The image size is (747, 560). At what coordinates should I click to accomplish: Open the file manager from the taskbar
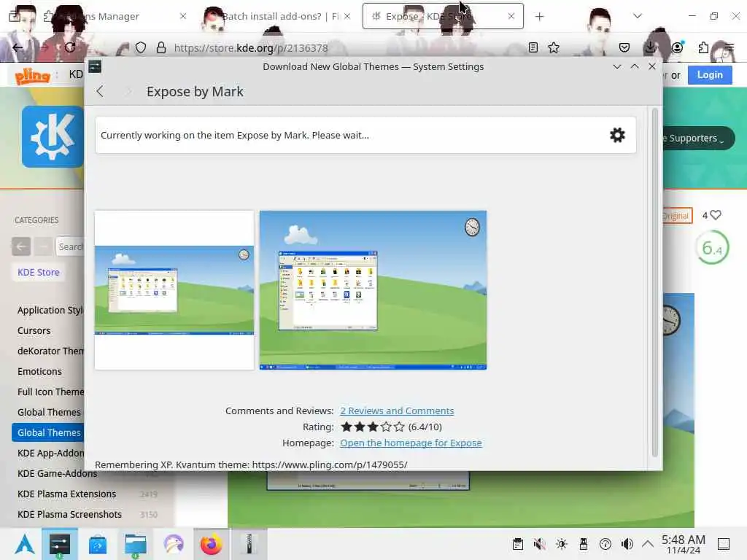point(135,544)
